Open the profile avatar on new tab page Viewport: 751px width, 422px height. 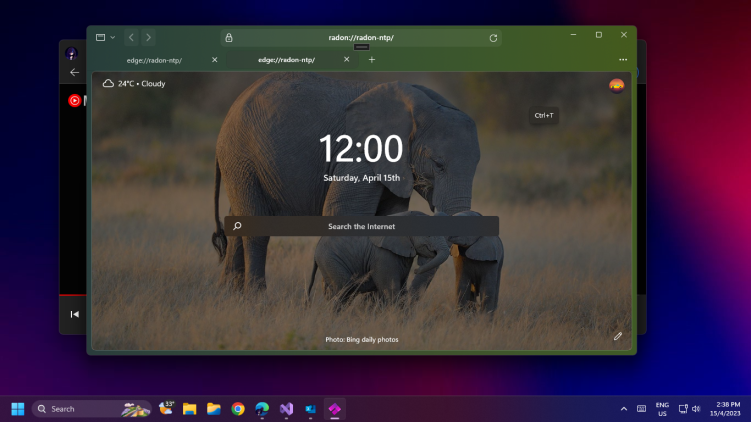616,86
